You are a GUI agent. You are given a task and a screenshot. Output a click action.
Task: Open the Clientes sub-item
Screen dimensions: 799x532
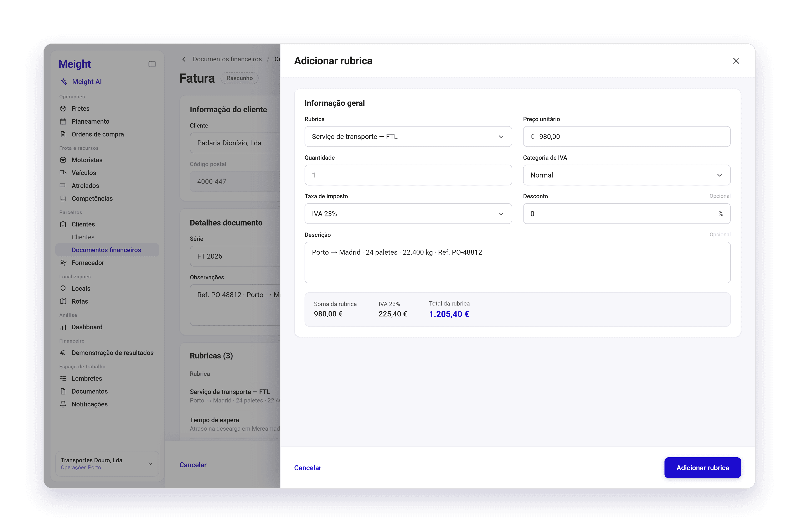83,237
